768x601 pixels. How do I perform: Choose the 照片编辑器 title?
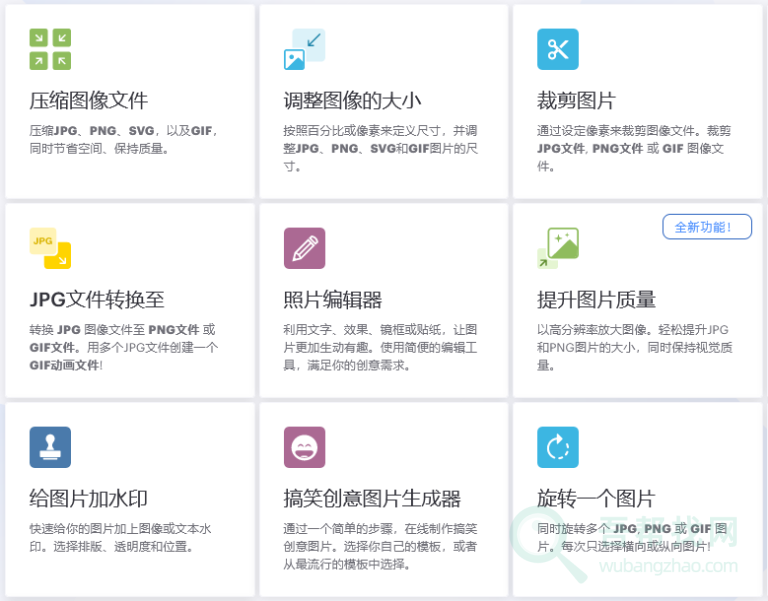click(333, 300)
